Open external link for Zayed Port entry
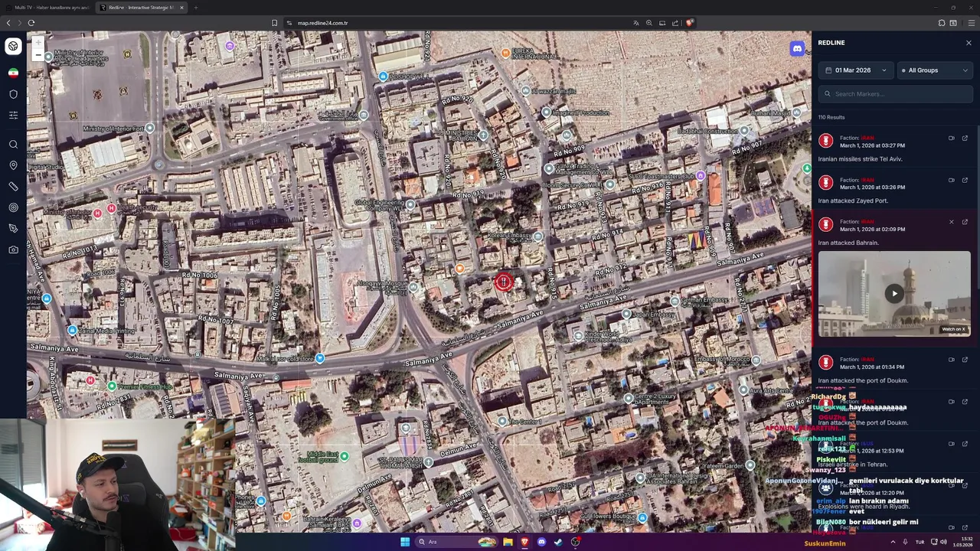The height and width of the screenshot is (551, 980). [x=965, y=181]
